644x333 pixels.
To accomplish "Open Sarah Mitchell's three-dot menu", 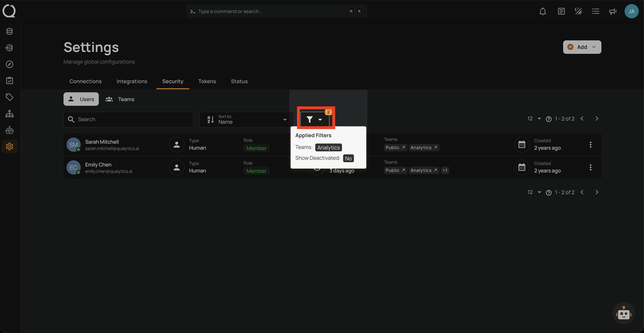I will pos(590,145).
